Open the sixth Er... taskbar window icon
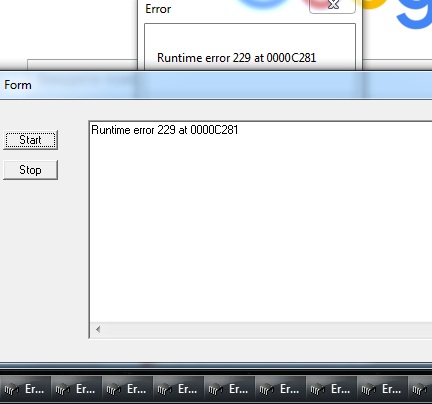 280,389
